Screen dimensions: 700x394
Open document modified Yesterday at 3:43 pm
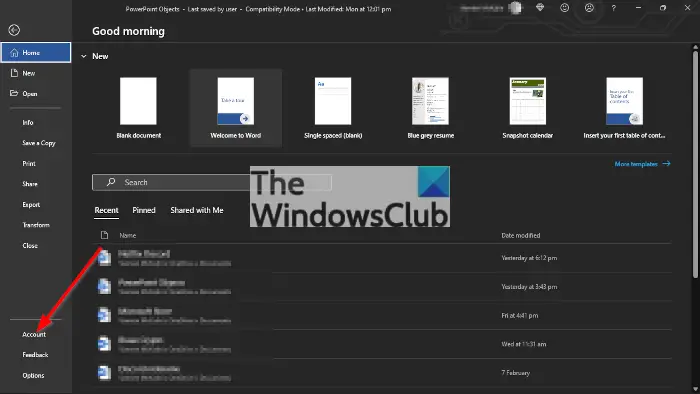coord(382,286)
